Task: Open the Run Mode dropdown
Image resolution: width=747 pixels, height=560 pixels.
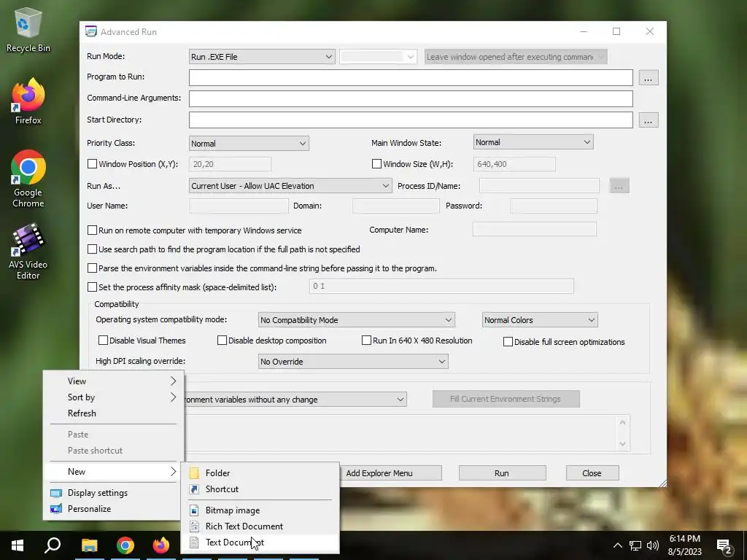Action: coord(262,57)
